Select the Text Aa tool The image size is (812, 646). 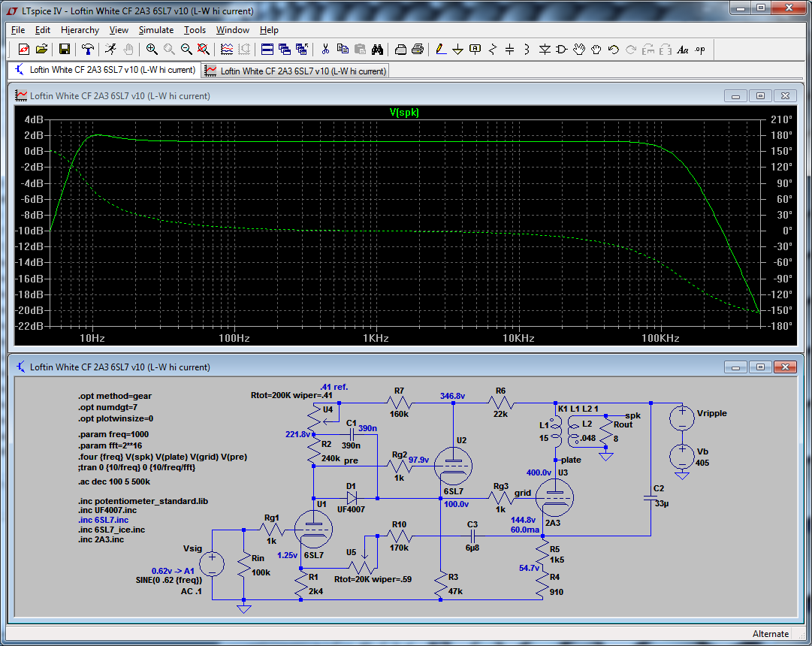[x=683, y=50]
